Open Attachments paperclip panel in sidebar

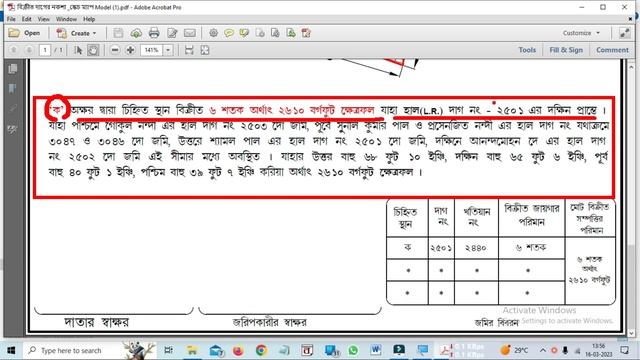(x=13, y=109)
